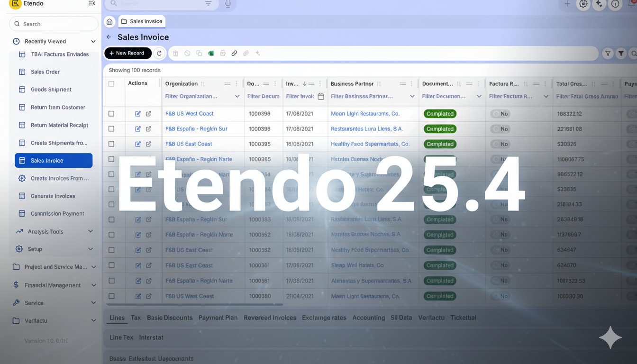Click the refresh icon beside New Record
This screenshot has height=364, width=637.
(x=159, y=54)
